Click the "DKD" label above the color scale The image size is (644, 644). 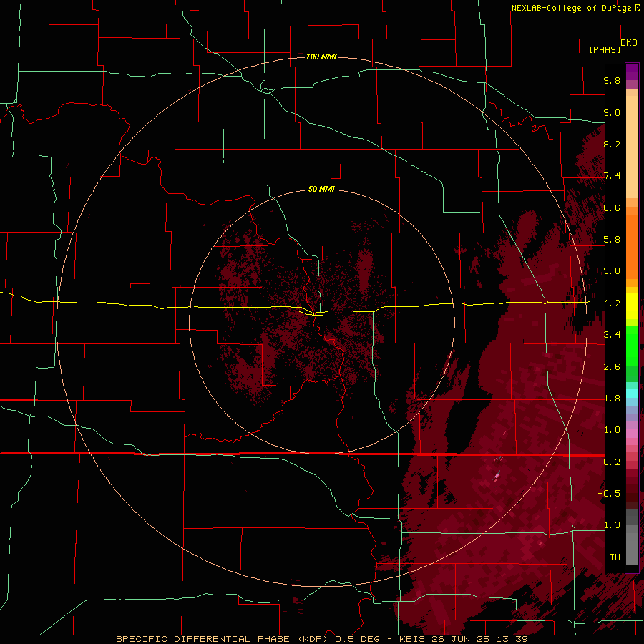click(629, 43)
